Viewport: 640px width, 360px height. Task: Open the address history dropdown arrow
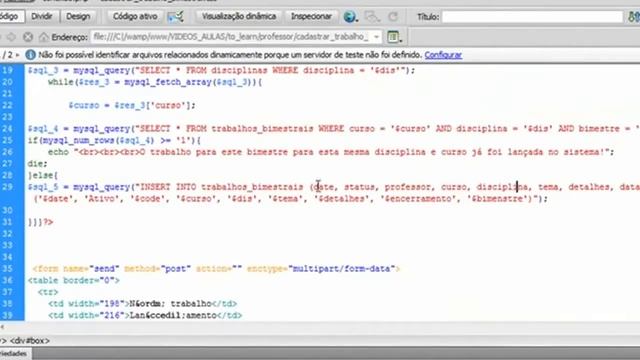coord(376,37)
